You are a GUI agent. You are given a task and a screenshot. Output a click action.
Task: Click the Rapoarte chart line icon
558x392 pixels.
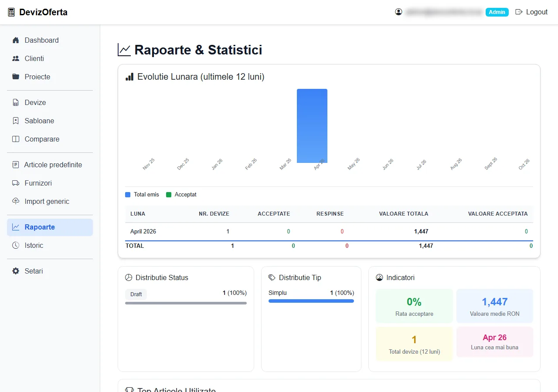pyautogui.click(x=16, y=227)
